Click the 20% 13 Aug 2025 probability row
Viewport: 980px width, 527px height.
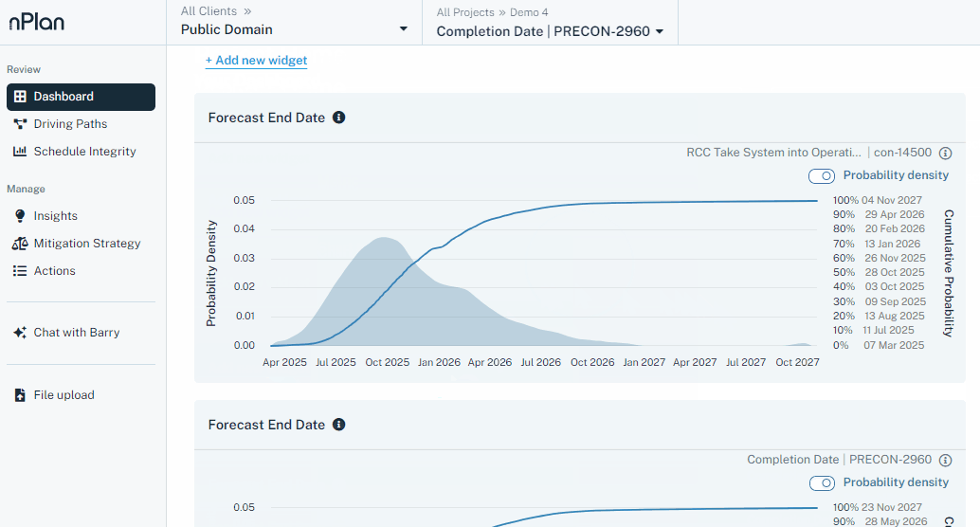coord(879,317)
